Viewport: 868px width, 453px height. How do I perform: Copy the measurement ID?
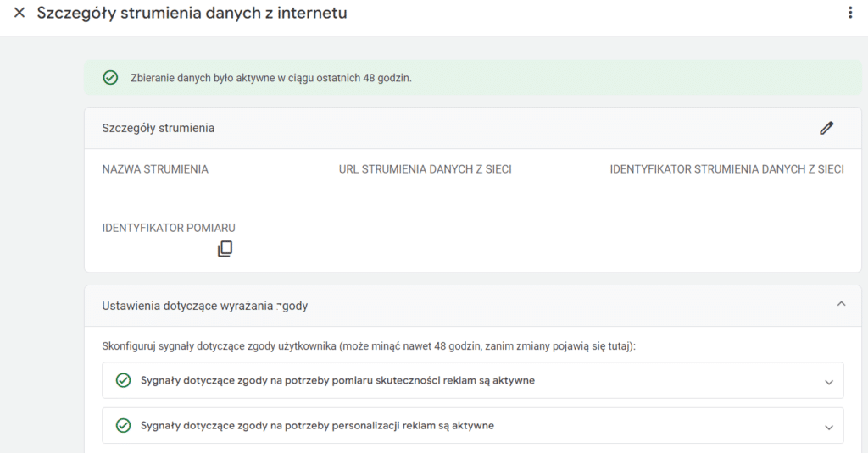pos(225,249)
